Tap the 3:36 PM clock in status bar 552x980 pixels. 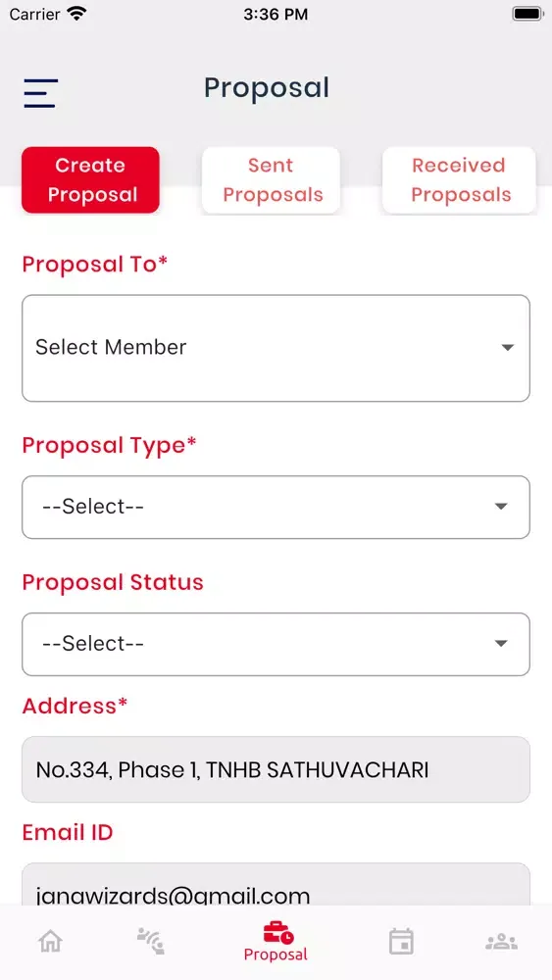(276, 15)
